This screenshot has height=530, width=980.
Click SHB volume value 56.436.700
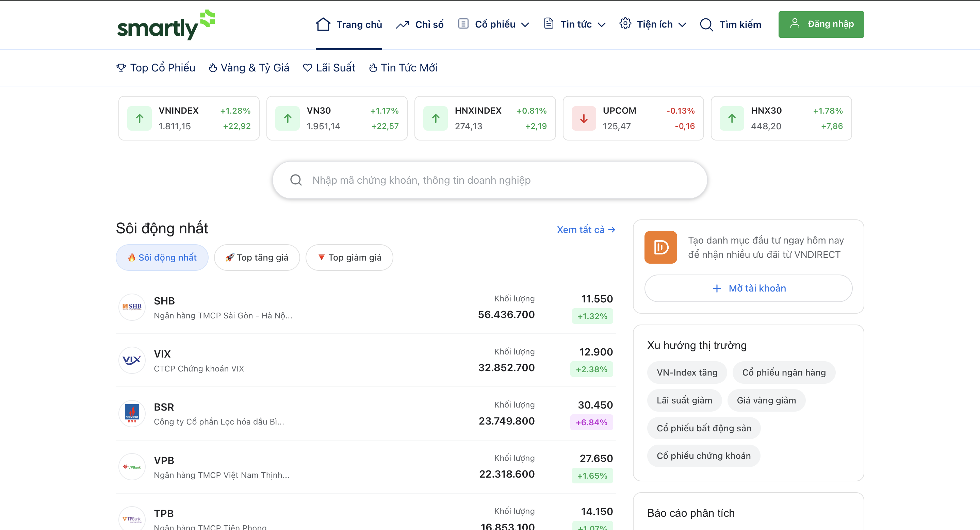[x=506, y=314]
